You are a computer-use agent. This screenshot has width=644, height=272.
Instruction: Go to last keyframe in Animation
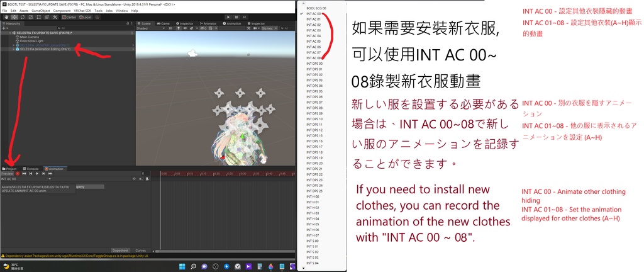click(x=50, y=174)
